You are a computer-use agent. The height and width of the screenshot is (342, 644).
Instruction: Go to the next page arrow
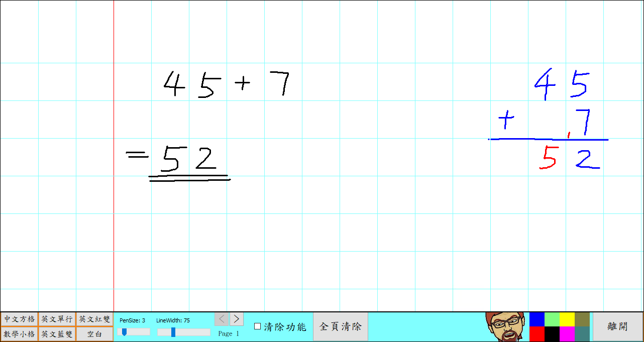[236, 318]
